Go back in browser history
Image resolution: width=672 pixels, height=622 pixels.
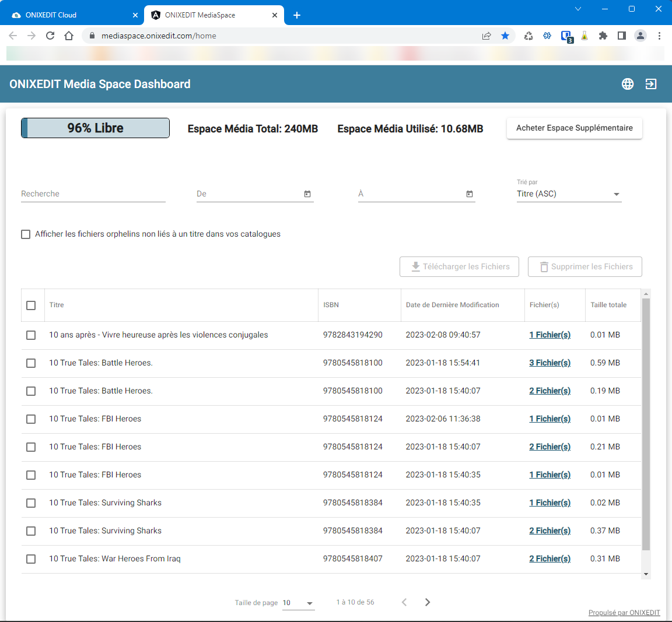(13, 36)
